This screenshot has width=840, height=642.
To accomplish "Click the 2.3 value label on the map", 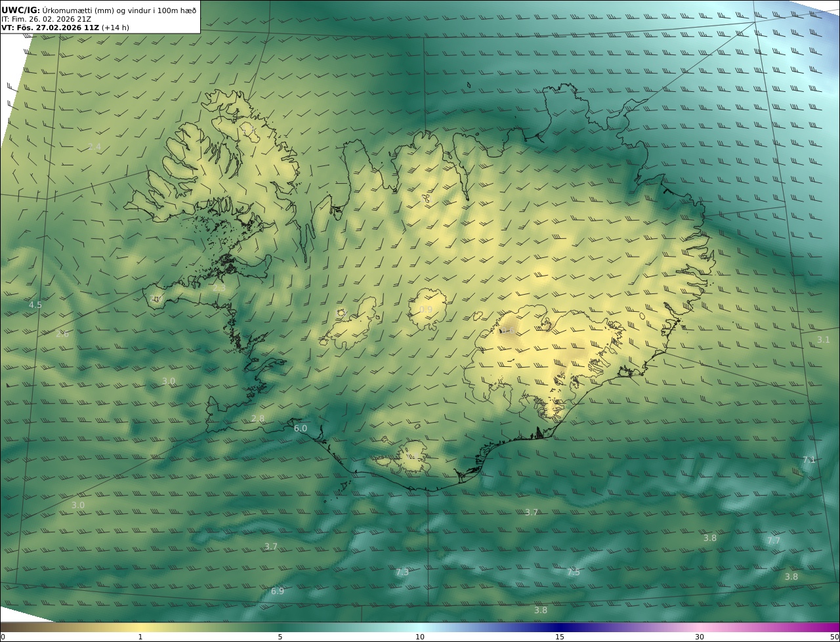I will [x=219, y=288].
